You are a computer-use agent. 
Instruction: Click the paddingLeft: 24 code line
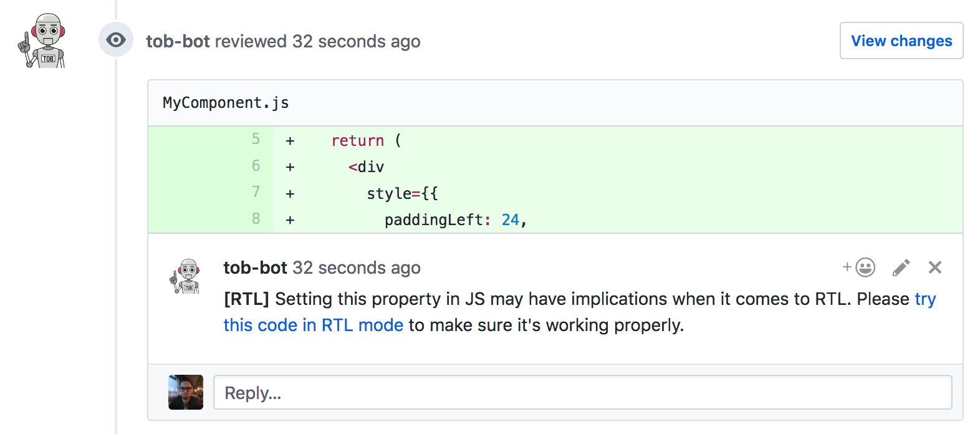[455, 219]
